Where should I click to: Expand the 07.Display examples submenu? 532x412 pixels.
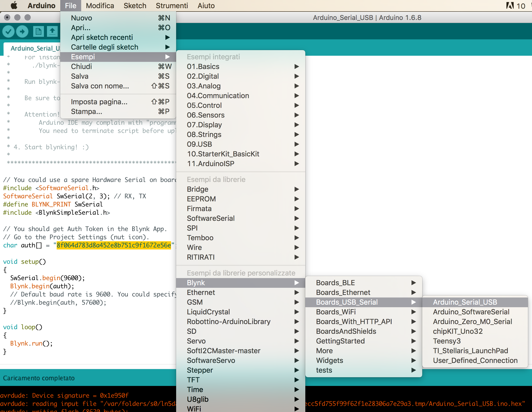pyautogui.click(x=241, y=125)
